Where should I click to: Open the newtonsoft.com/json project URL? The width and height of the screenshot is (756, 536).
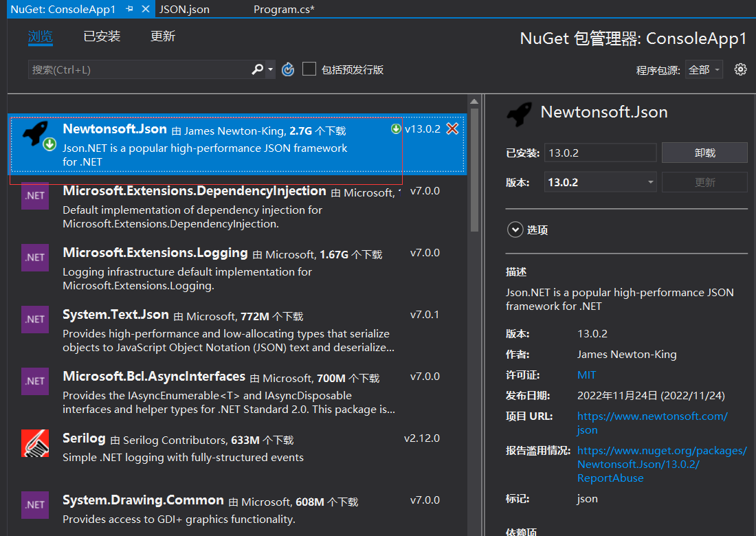(x=652, y=423)
